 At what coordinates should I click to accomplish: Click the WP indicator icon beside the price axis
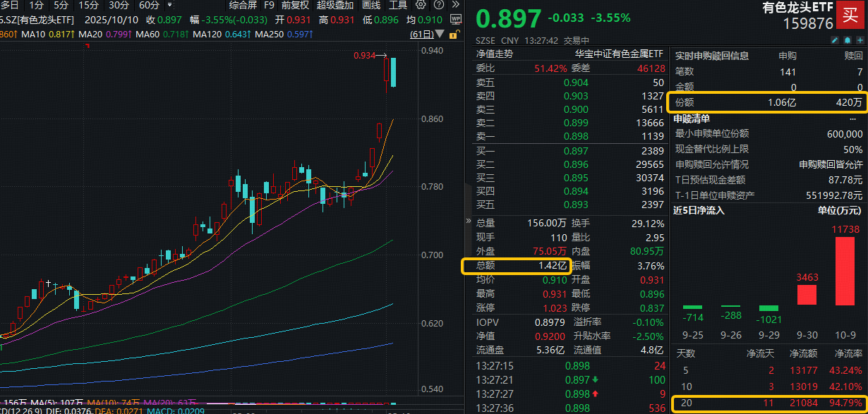click(456, 20)
